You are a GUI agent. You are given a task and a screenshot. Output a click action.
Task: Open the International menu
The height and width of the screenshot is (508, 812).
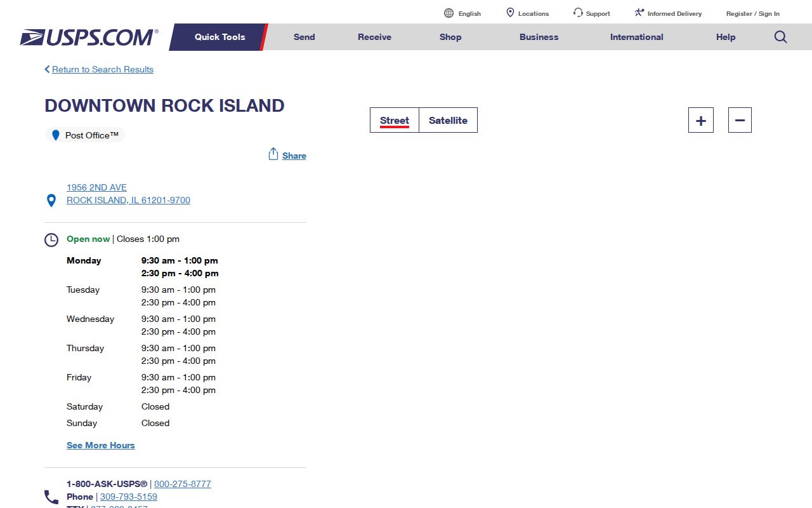point(636,37)
